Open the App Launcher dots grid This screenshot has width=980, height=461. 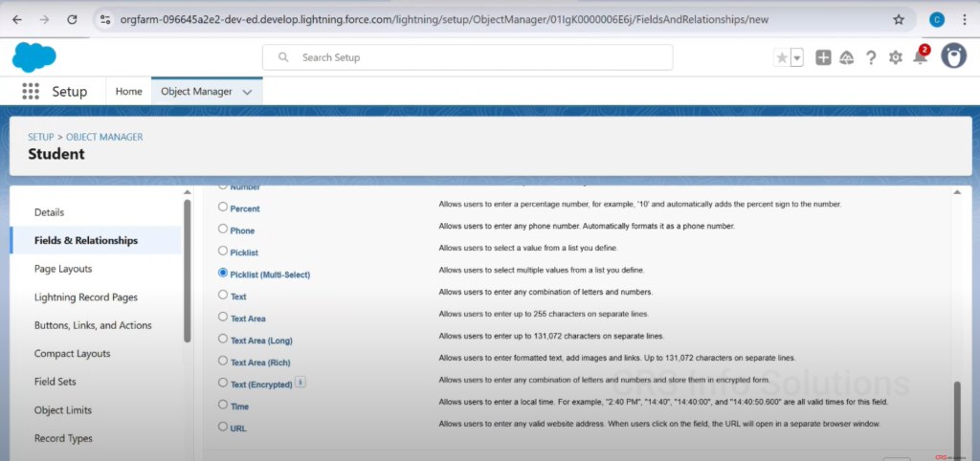[30, 91]
